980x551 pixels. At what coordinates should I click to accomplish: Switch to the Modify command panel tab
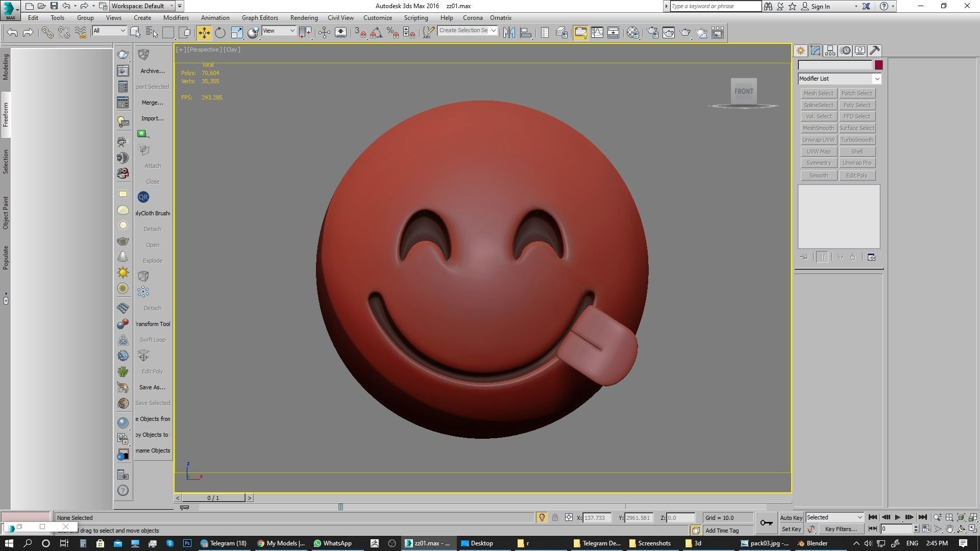tap(815, 51)
